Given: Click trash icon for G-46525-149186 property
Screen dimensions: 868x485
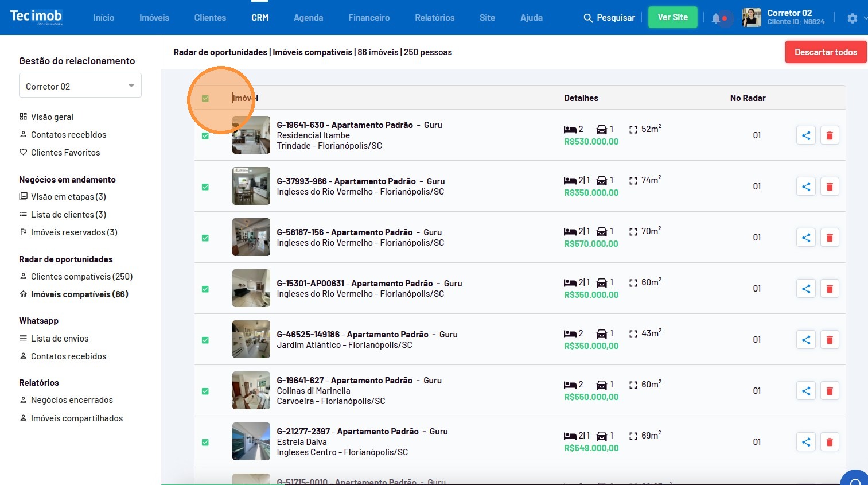Looking at the screenshot, I should 830,340.
